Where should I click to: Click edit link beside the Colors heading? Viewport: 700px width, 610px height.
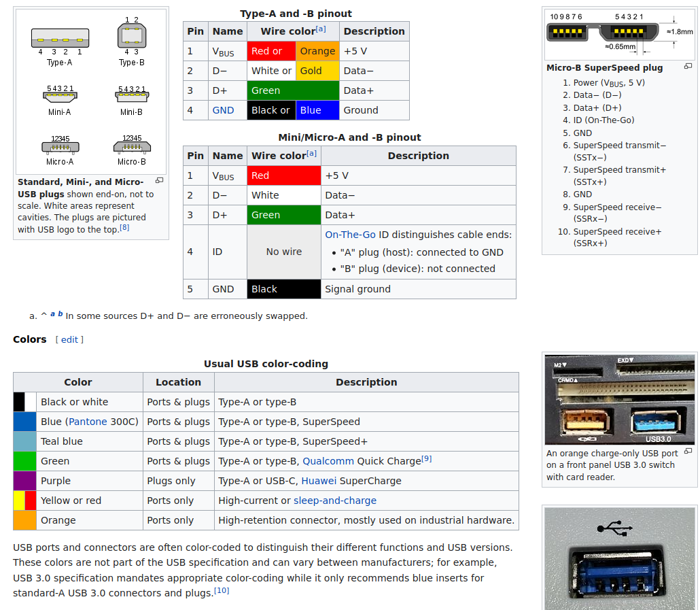[69, 339]
